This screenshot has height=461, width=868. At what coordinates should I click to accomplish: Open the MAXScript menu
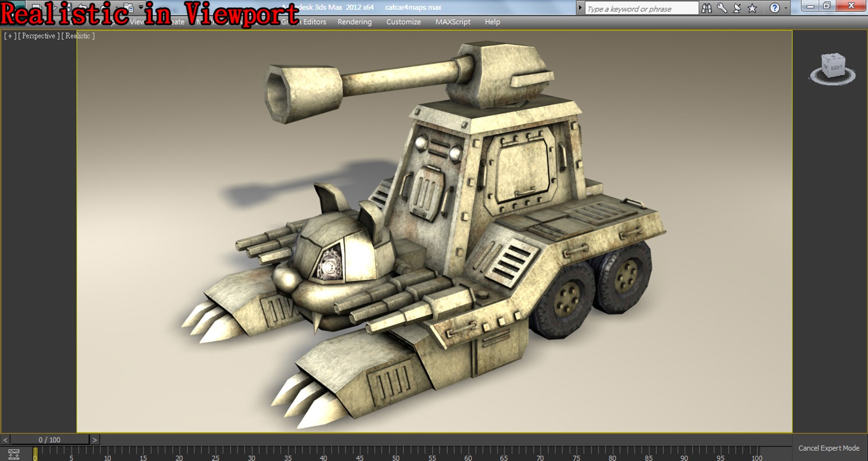pyautogui.click(x=453, y=22)
